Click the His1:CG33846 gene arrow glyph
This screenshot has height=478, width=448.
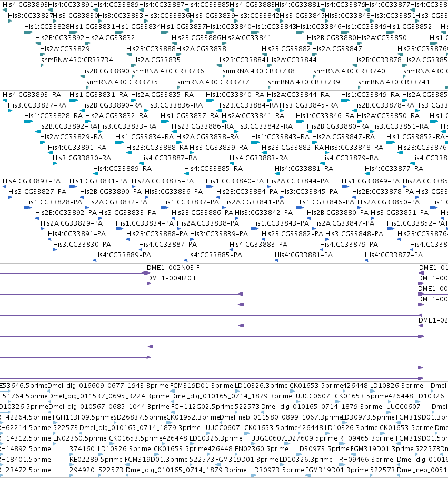click(x=300, y=32)
